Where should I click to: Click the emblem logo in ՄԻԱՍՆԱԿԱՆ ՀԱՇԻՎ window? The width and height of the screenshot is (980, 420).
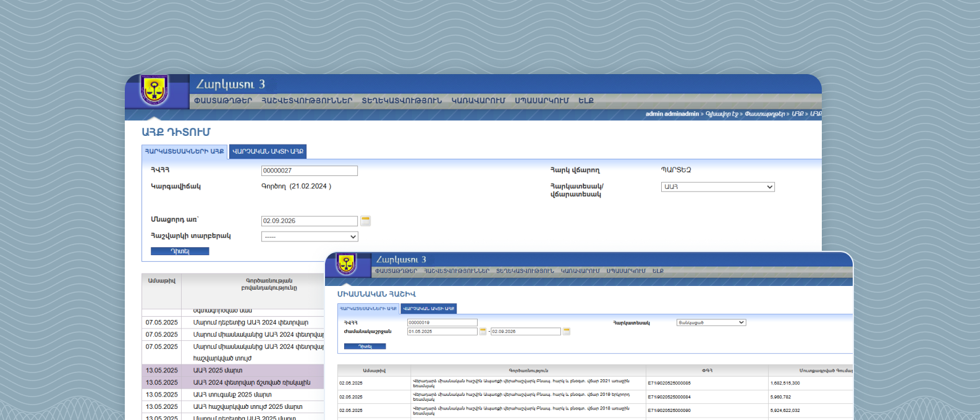click(x=346, y=264)
